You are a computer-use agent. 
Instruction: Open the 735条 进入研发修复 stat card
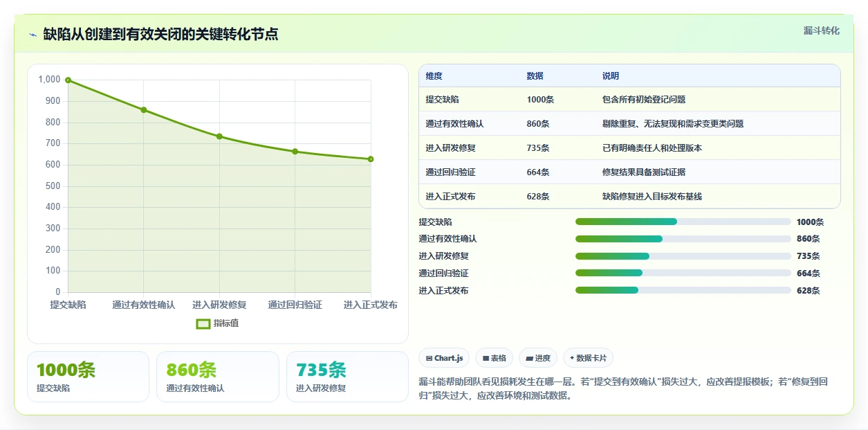point(347,377)
